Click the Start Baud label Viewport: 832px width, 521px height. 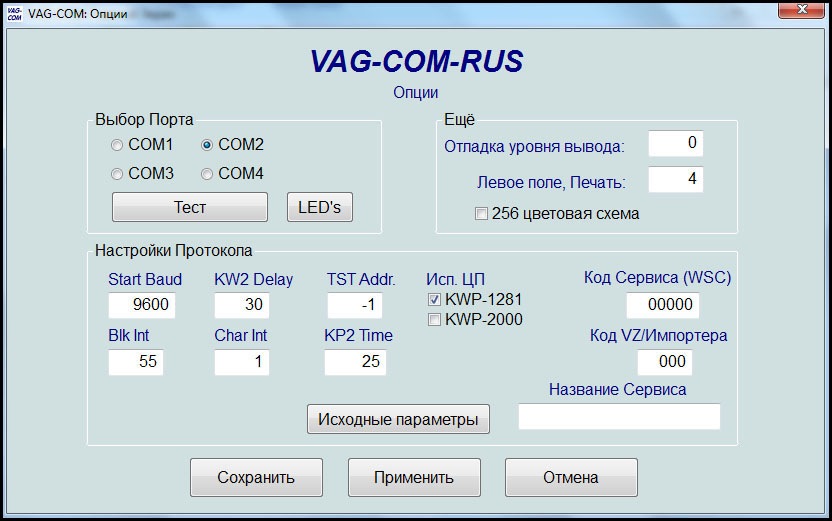point(145,280)
